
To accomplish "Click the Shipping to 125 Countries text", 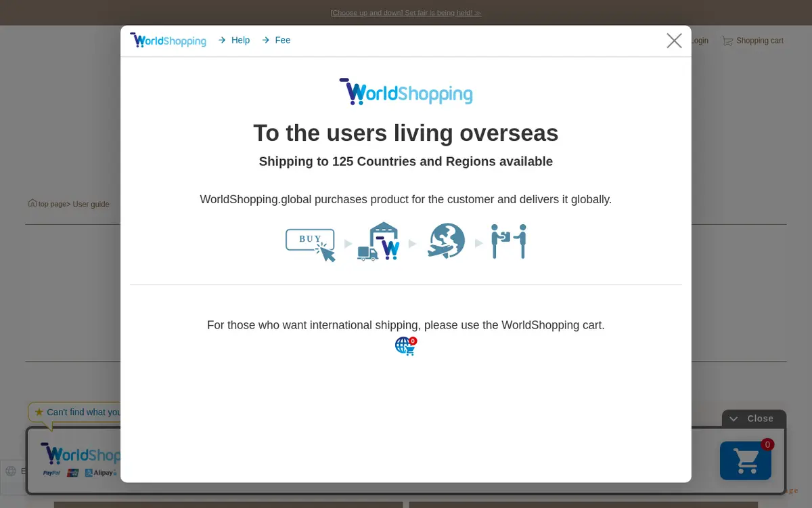I will 406,161.
